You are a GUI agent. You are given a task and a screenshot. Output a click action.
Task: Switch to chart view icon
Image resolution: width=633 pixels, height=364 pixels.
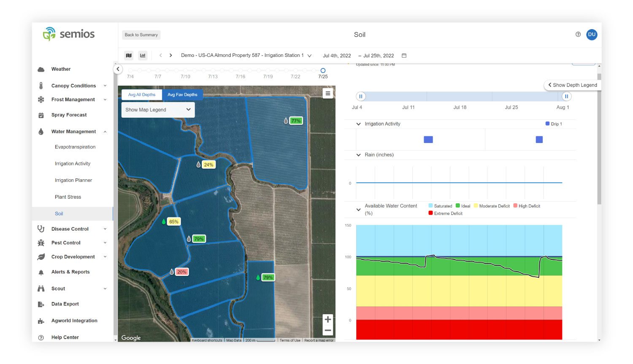tap(143, 55)
